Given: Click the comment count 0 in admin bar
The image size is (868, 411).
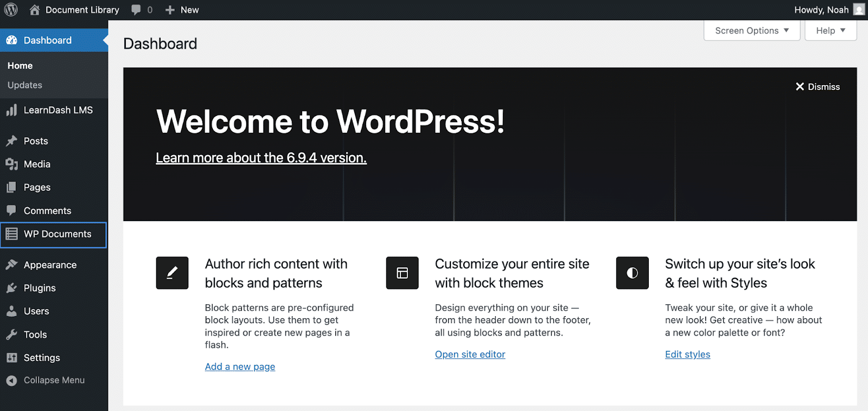Looking at the screenshot, I should pos(150,10).
